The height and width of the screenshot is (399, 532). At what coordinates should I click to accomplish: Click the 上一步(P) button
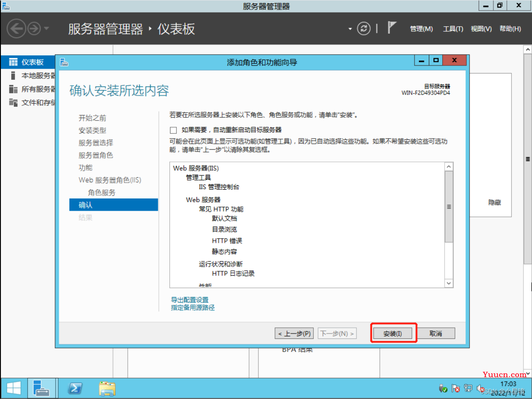pos(294,334)
